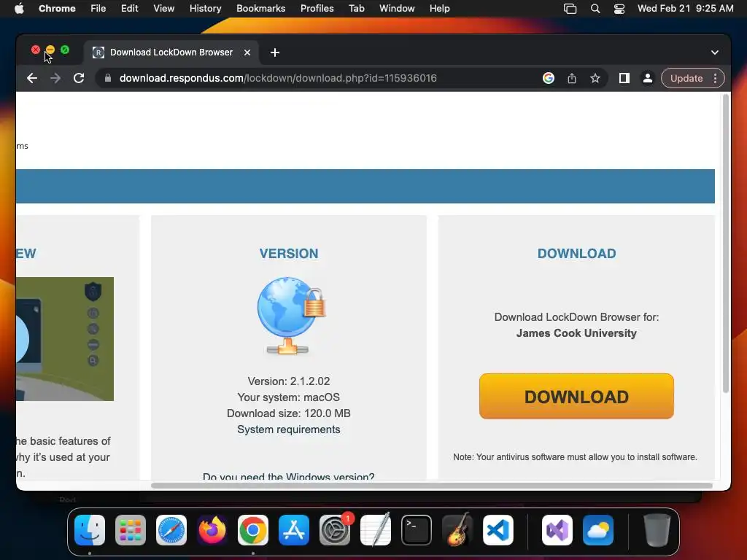Open TextEdit from the Dock
Image resolution: width=747 pixels, height=560 pixels.
376,530
